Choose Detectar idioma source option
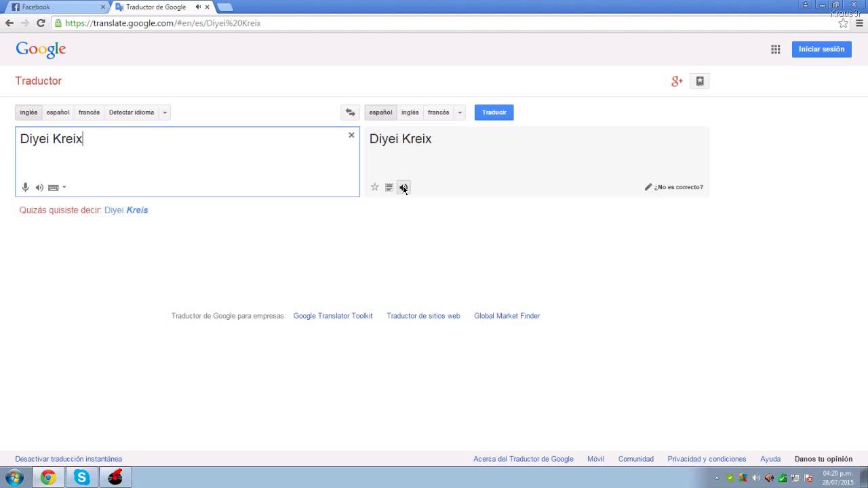868x488 pixels. click(132, 113)
